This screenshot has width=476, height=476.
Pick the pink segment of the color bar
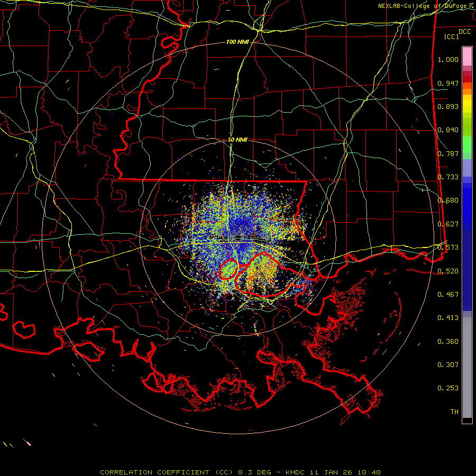[x=467, y=56]
